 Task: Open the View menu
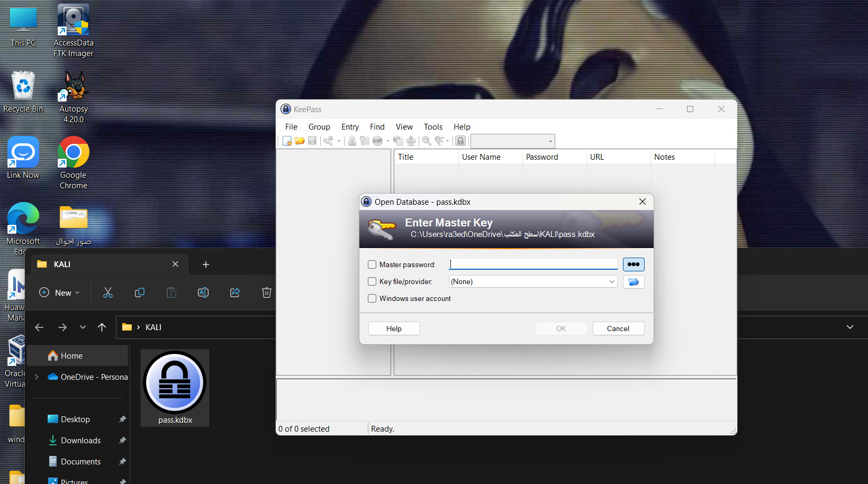pyautogui.click(x=404, y=127)
